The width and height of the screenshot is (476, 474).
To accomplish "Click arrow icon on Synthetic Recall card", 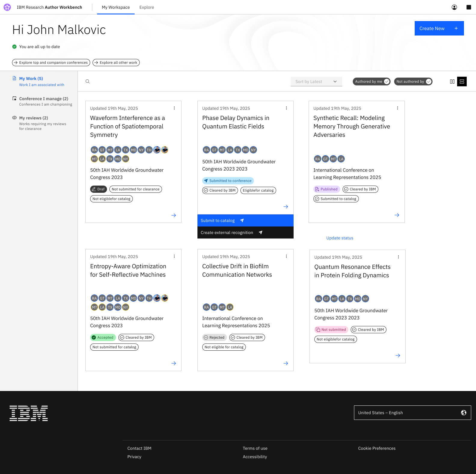I will (397, 215).
